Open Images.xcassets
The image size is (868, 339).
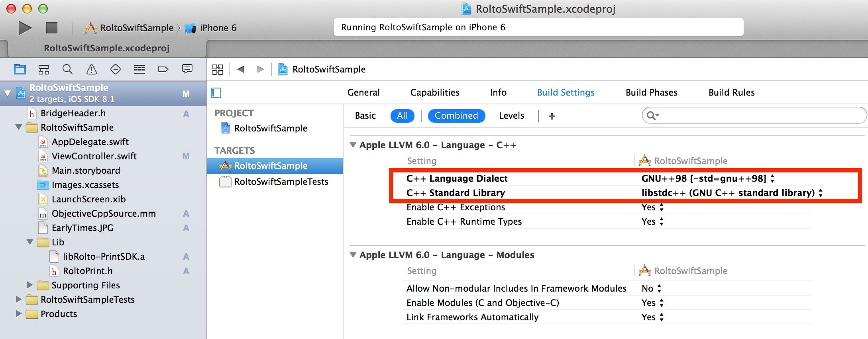tap(85, 185)
